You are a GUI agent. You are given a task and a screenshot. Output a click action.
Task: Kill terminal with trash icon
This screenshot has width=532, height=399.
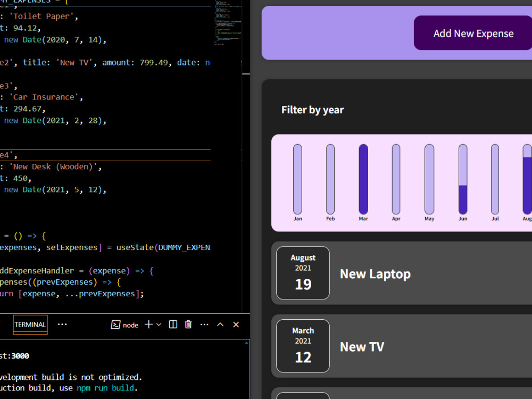pos(188,325)
